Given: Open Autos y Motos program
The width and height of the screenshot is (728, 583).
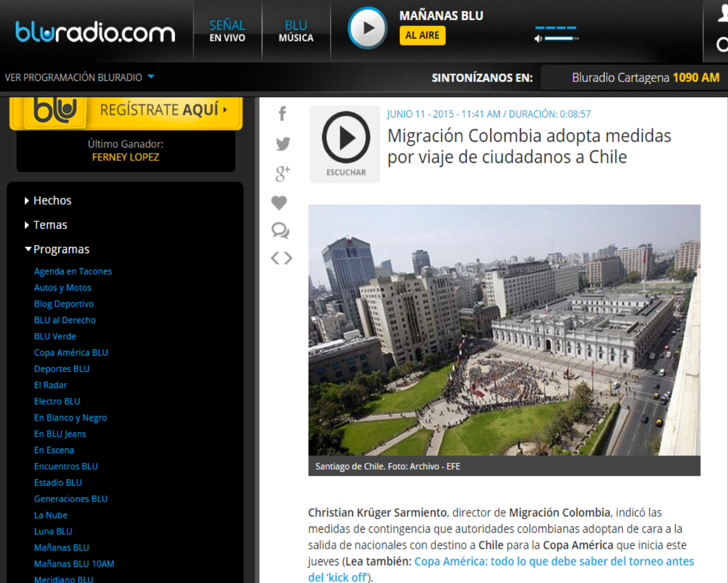Looking at the screenshot, I should 63,288.
